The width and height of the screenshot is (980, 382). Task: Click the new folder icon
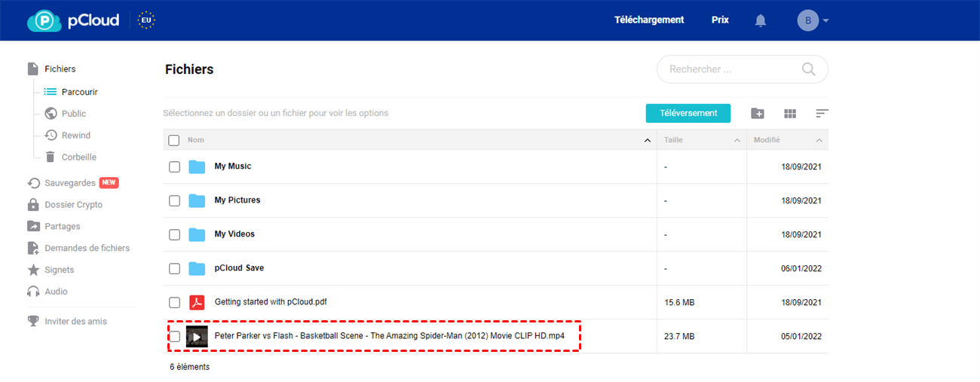[758, 114]
